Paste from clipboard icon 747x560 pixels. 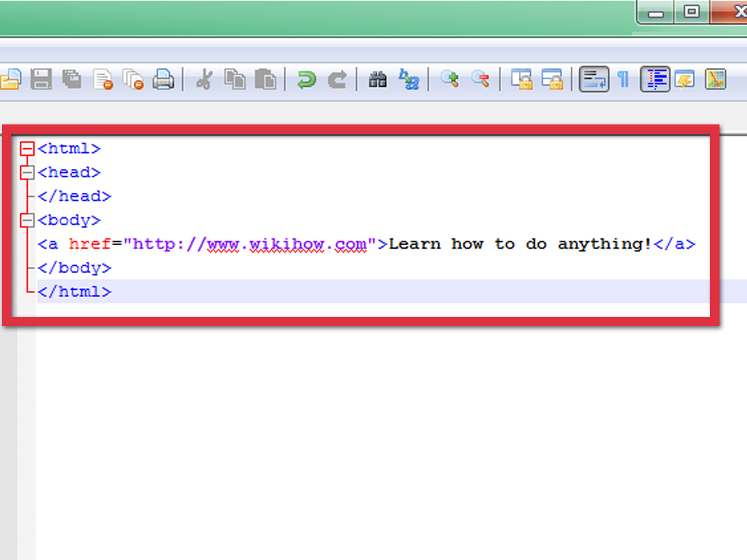[x=266, y=79]
